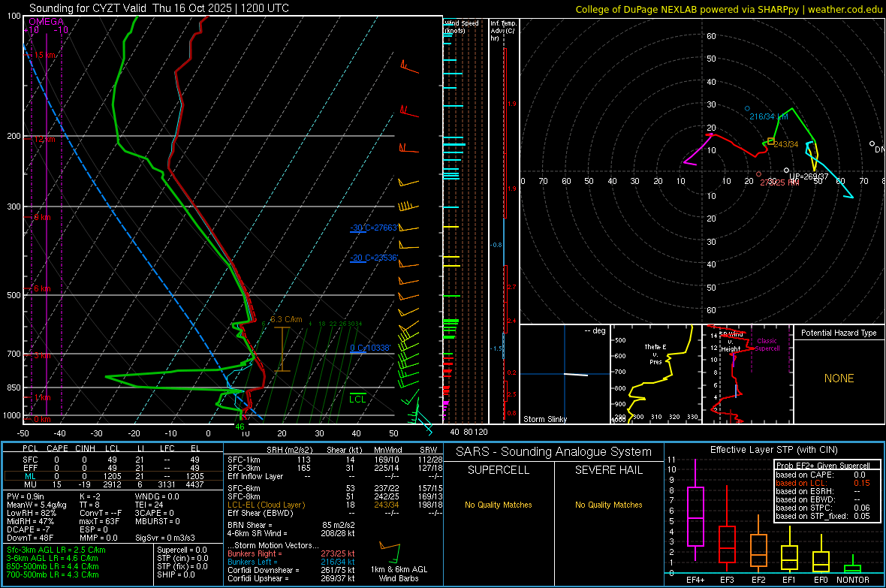Select the 12 km height marker
Screen dimensions: 886x588
click(x=44, y=139)
